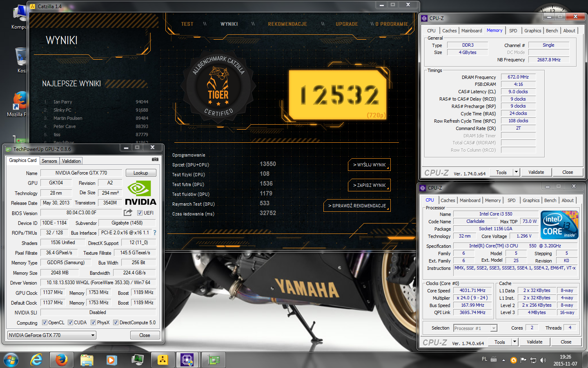Toggle the PhysX checkbox
Screen dimensions: 588x368
pos(94,323)
